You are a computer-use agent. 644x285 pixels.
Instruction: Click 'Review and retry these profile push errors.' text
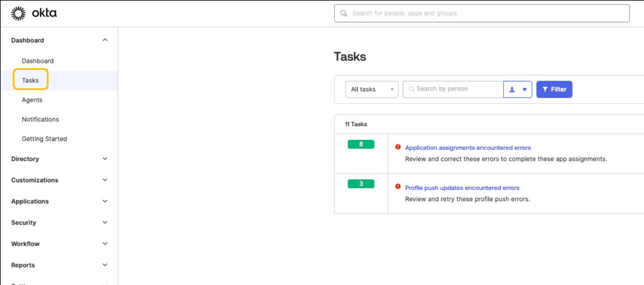tap(468, 199)
